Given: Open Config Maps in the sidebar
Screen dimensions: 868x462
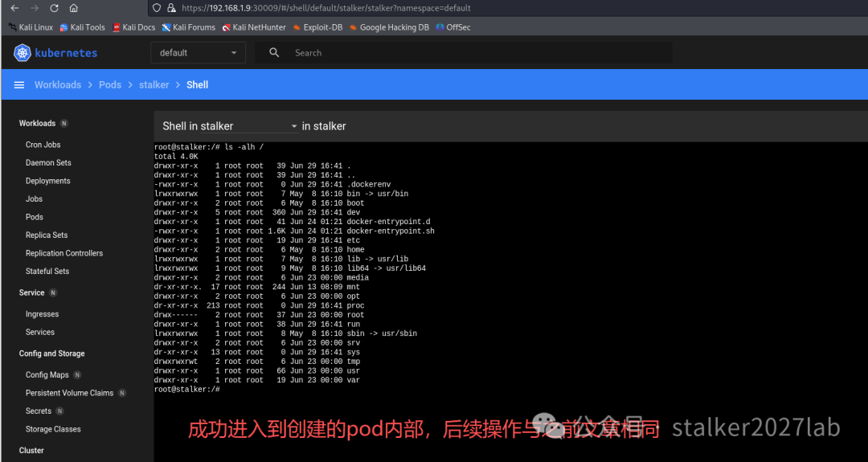Looking at the screenshot, I should click(47, 374).
